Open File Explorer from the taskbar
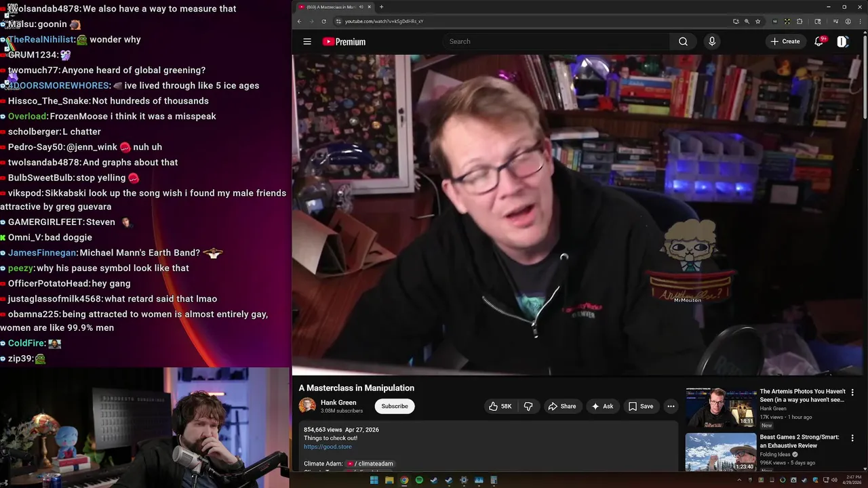Screen dimensions: 868x488 389,481
